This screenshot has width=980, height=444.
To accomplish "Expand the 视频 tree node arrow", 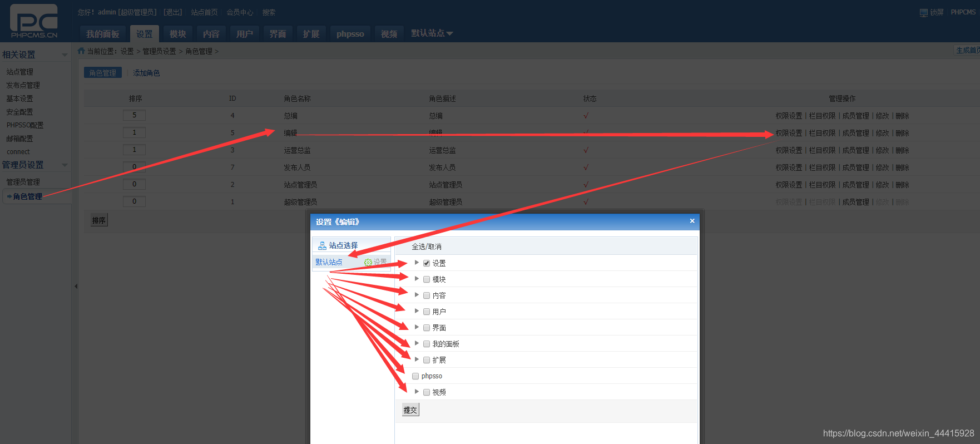I will (x=417, y=392).
